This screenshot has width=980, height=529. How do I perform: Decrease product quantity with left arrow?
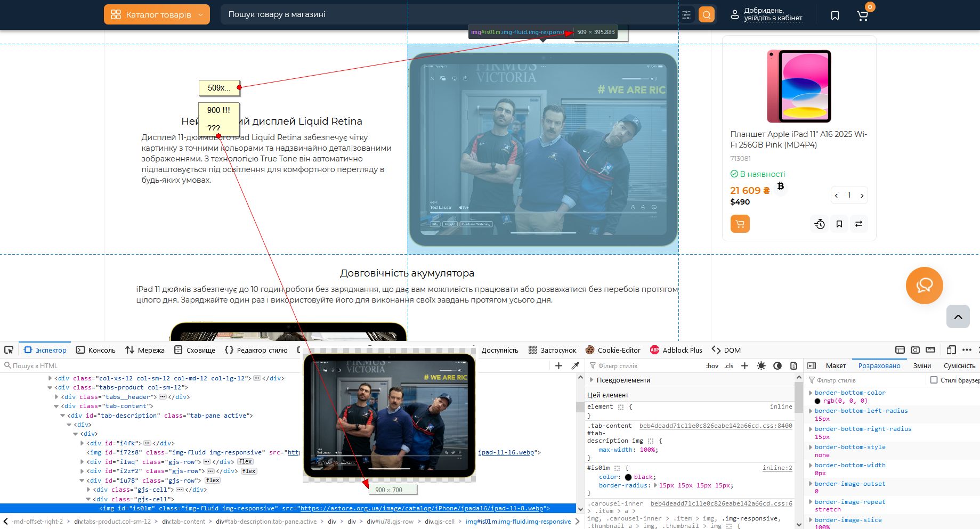click(836, 196)
